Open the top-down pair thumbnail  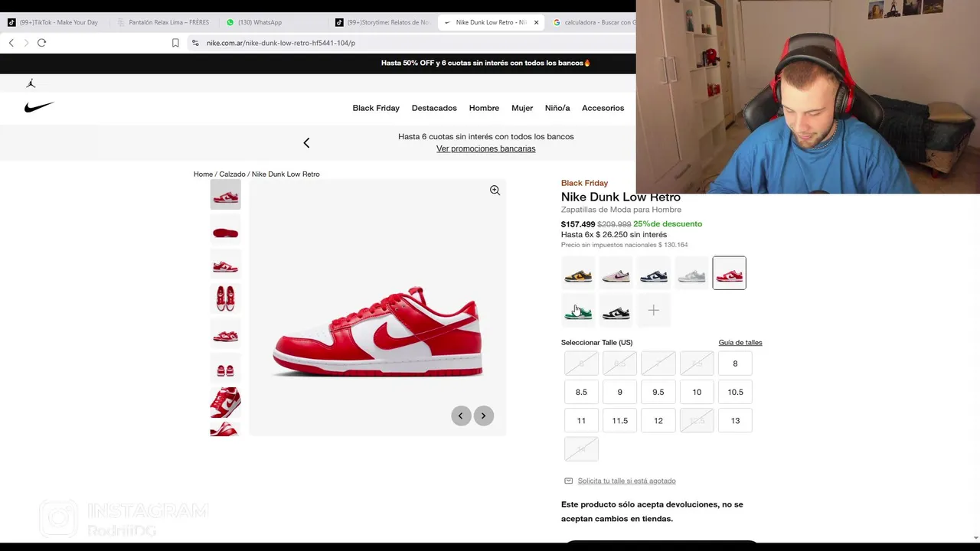click(x=225, y=298)
